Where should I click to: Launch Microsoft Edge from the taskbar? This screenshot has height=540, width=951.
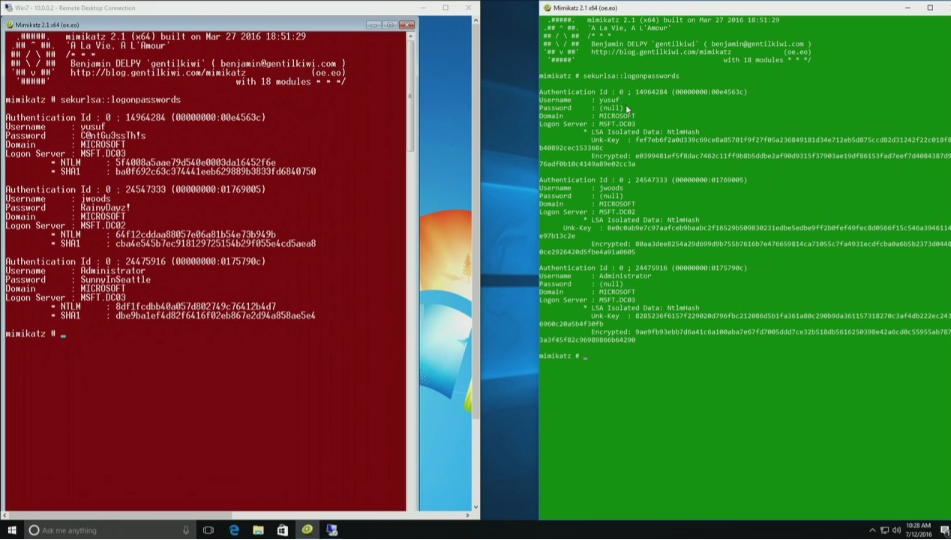tap(234, 530)
